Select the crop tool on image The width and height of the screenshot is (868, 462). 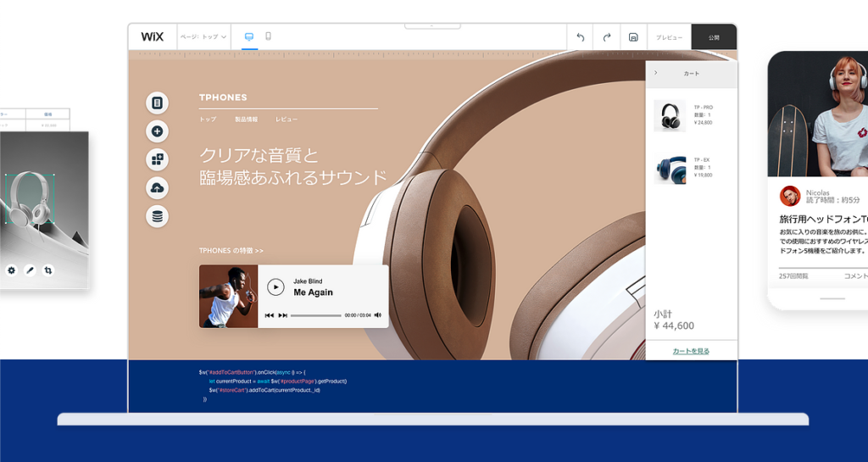(x=48, y=270)
